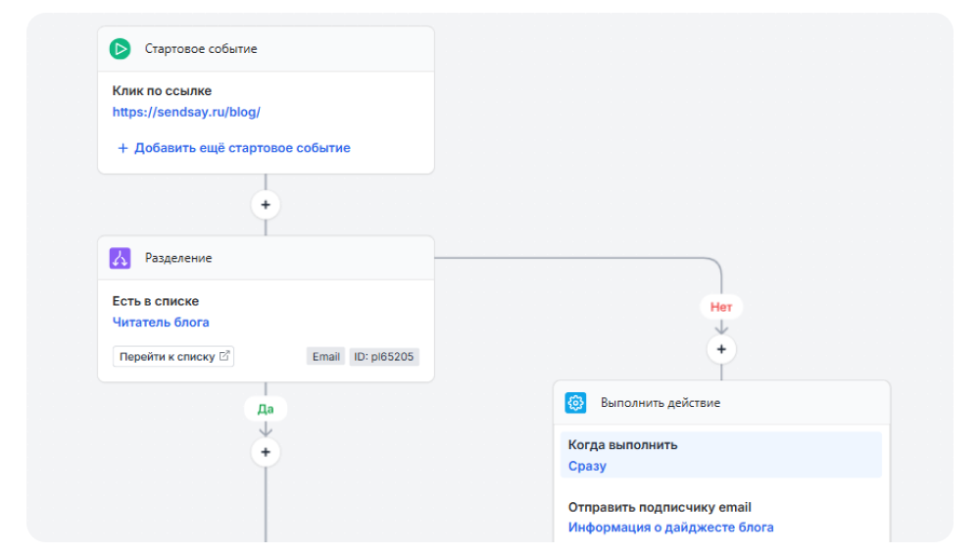Open the Читатель блога list link
Image resolution: width=980 pixels, height=554 pixels.
point(161,322)
